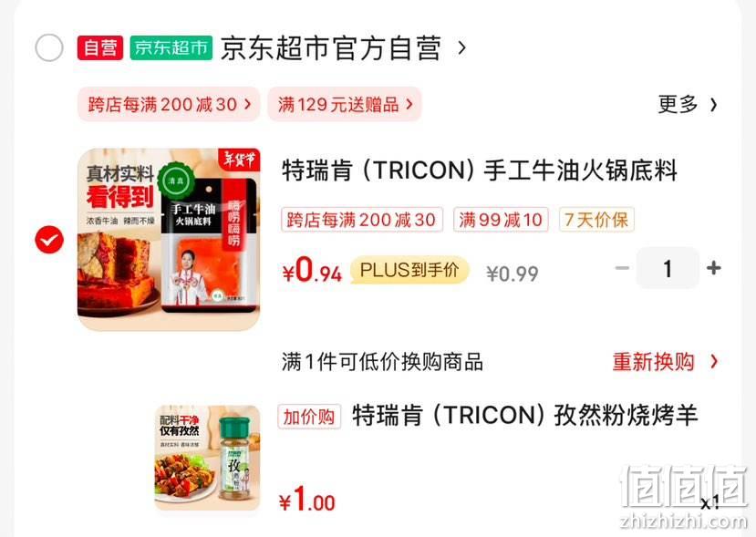
Task: Tap the 满99减10 coupon tag
Action: point(501,220)
